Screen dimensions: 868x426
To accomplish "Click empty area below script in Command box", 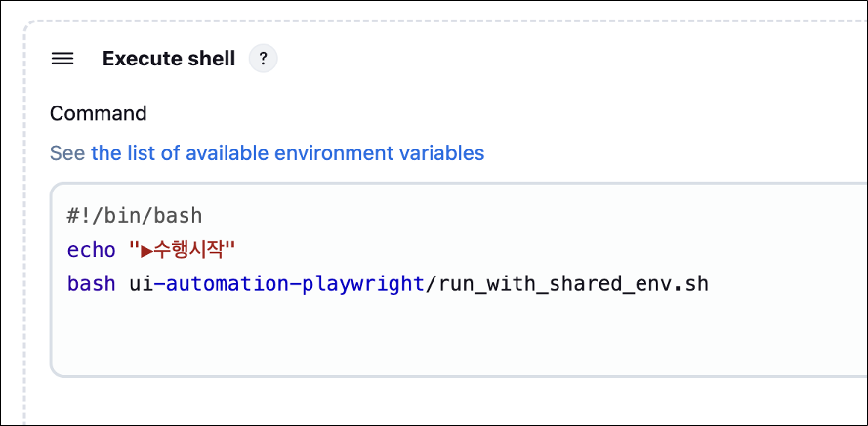I will pos(443,338).
